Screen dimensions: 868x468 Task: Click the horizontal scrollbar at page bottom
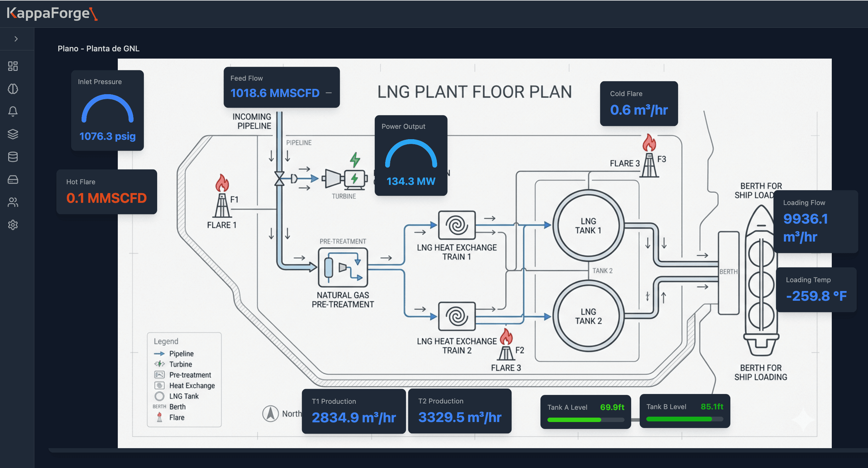[x=458, y=450]
